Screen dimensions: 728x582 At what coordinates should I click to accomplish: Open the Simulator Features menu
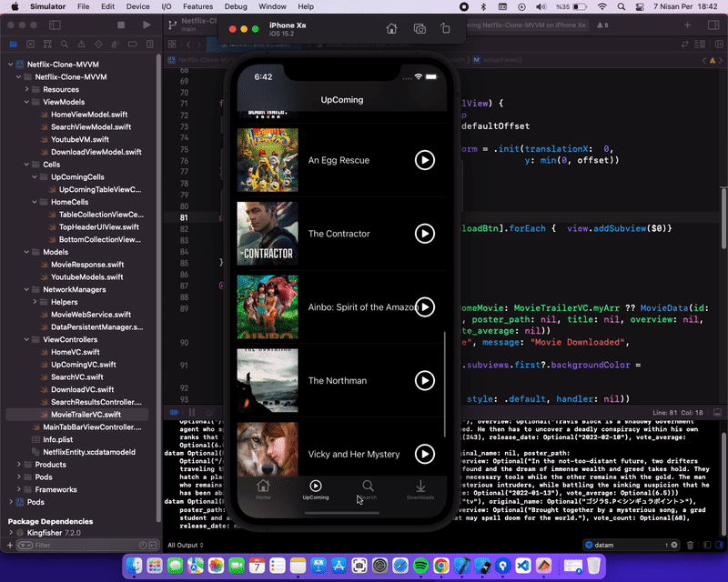pyautogui.click(x=197, y=6)
